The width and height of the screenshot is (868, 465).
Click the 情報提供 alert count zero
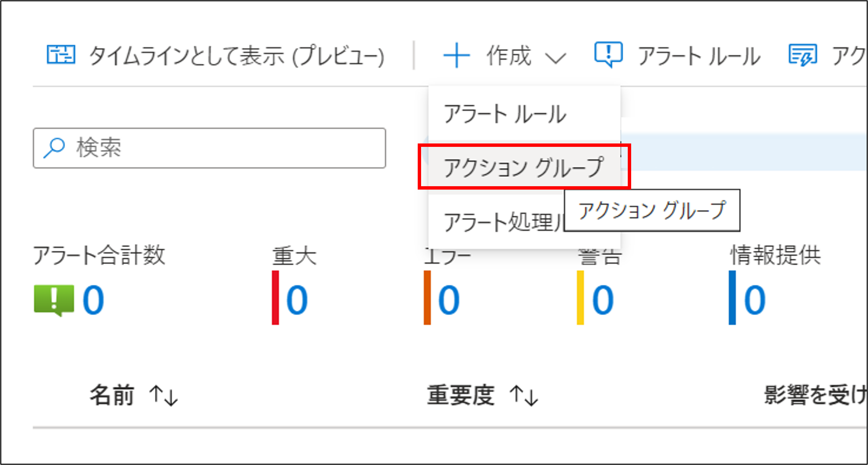(755, 300)
